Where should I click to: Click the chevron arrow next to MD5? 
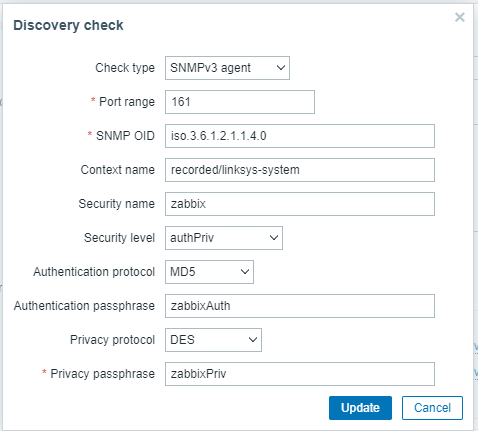pyautogui.click(x=245, y=272)
